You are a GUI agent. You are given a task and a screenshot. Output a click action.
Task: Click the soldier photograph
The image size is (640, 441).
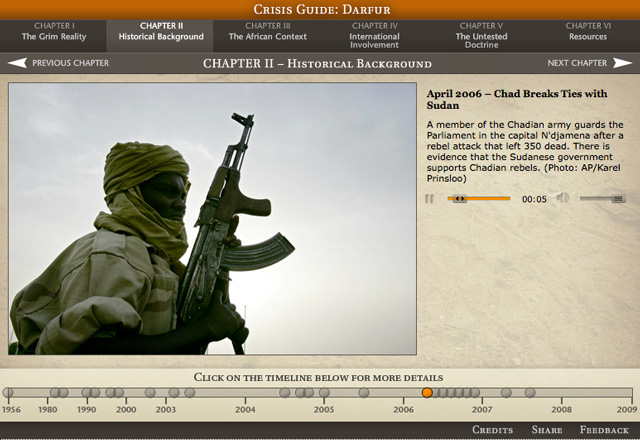click(212, 218)
